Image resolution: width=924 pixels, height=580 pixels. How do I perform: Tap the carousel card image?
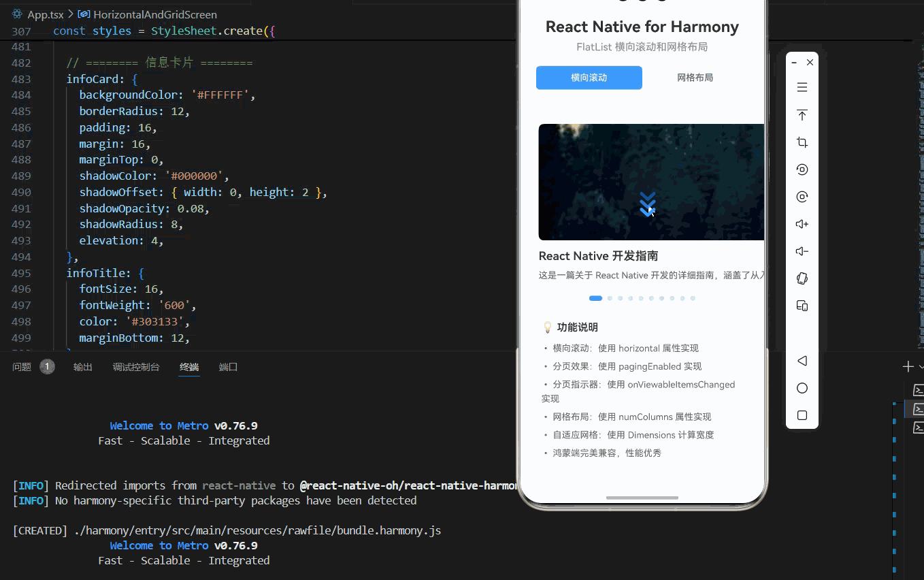(x=651, y=182)
